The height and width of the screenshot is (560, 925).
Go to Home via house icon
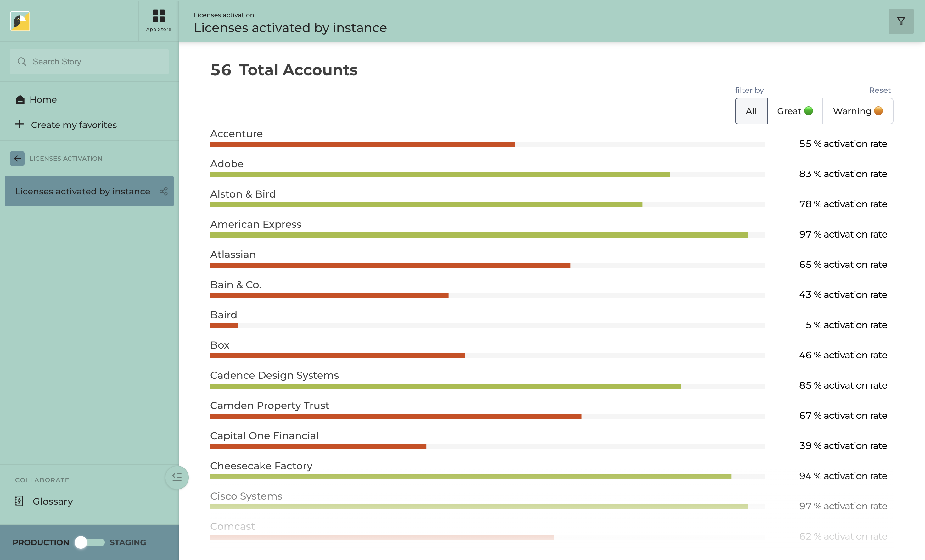(20, 99)
